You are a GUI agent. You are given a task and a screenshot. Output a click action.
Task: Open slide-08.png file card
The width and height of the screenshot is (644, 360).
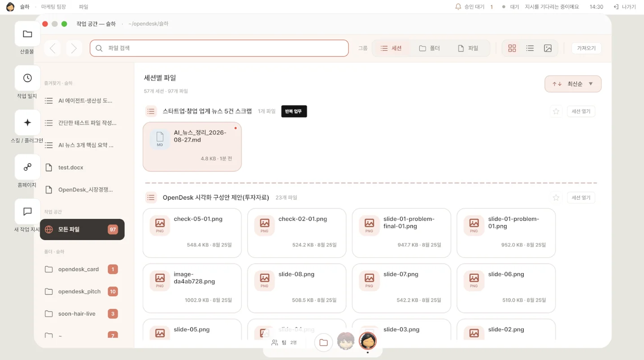(297, 288)
